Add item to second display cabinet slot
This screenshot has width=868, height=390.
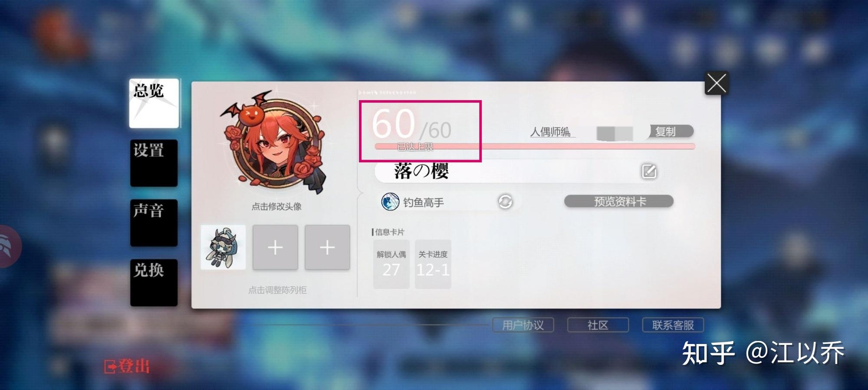point(275,247)
